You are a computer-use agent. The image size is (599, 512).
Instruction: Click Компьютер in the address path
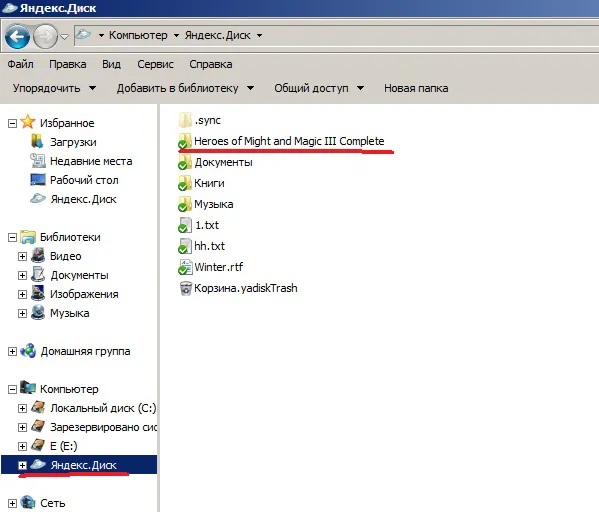[138, 36]
